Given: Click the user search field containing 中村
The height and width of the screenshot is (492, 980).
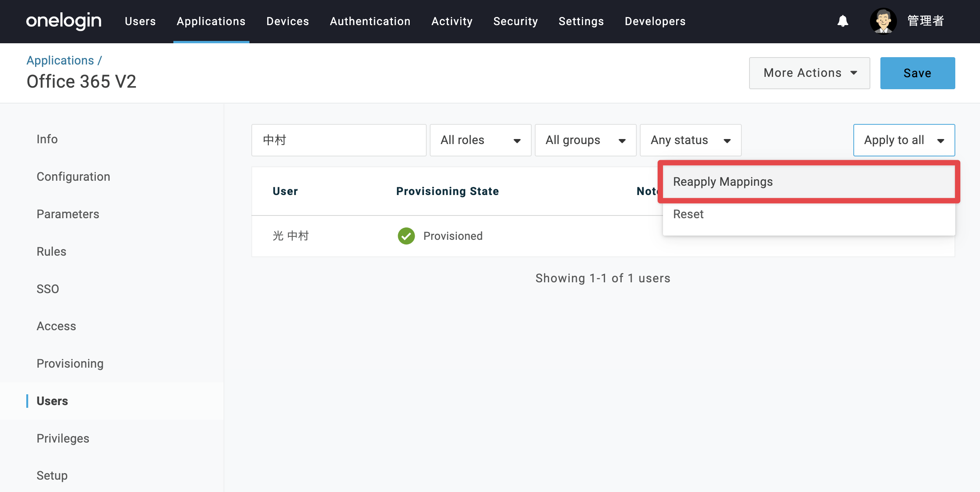Looking at the screenshot, I should [339, 140].
